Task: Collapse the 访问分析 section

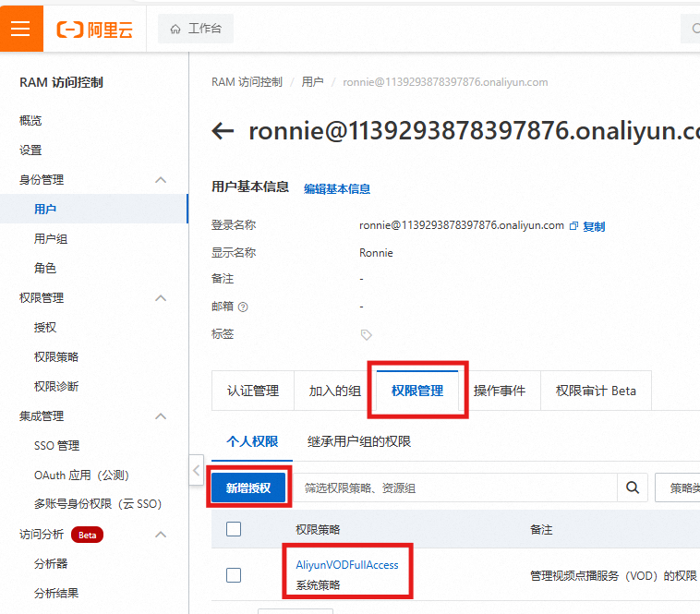Action: (161, 535)
